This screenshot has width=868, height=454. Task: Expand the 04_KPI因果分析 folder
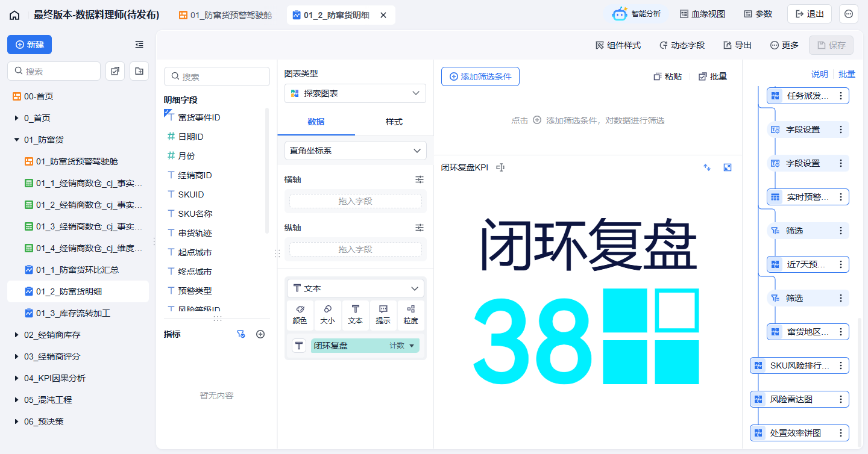click(x=16, y=378)
